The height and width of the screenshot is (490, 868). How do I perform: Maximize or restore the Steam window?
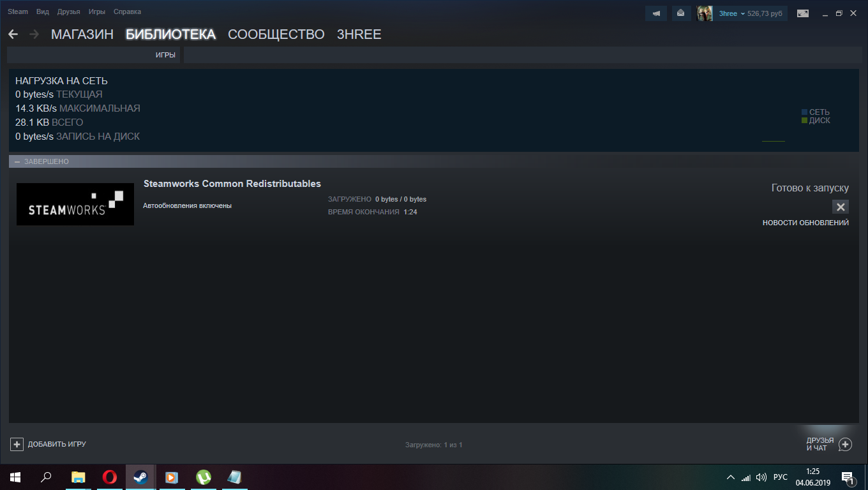[x=839, y=13]
